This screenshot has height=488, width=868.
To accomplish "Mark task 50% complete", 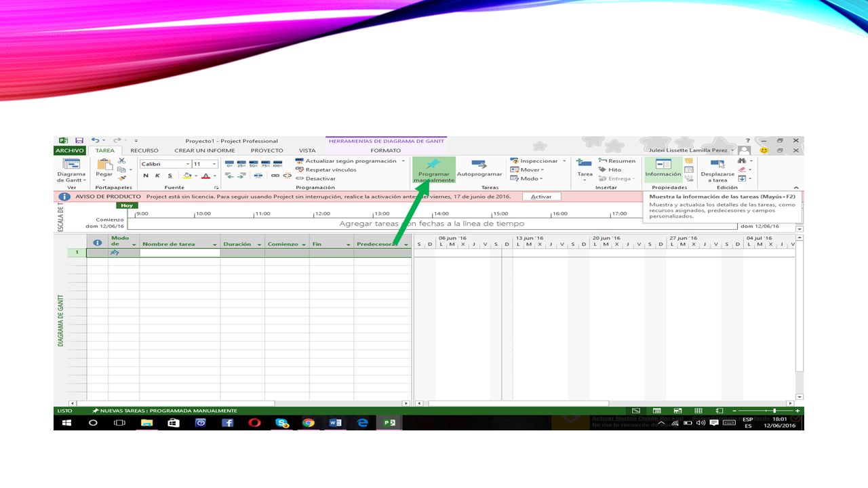I will pos(254,163).
